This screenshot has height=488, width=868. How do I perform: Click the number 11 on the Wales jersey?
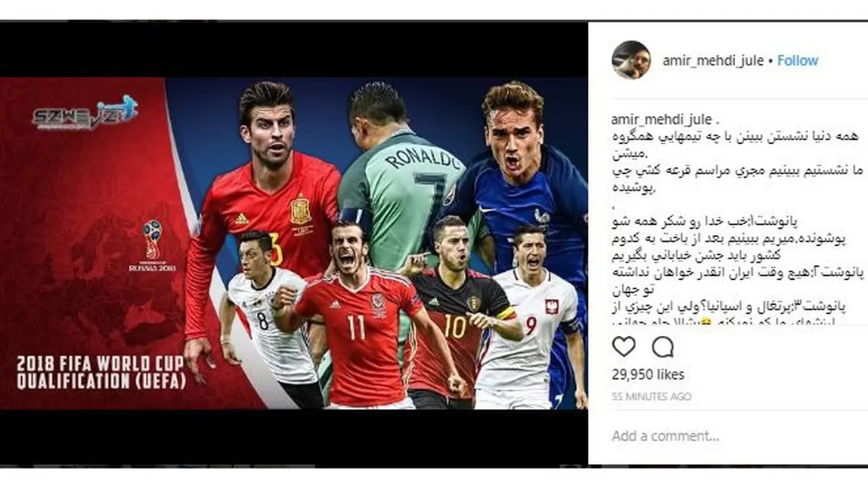pos(357,327)
